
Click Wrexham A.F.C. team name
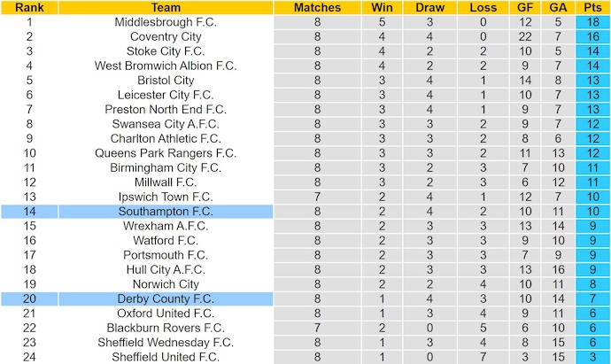coord(166,226)
